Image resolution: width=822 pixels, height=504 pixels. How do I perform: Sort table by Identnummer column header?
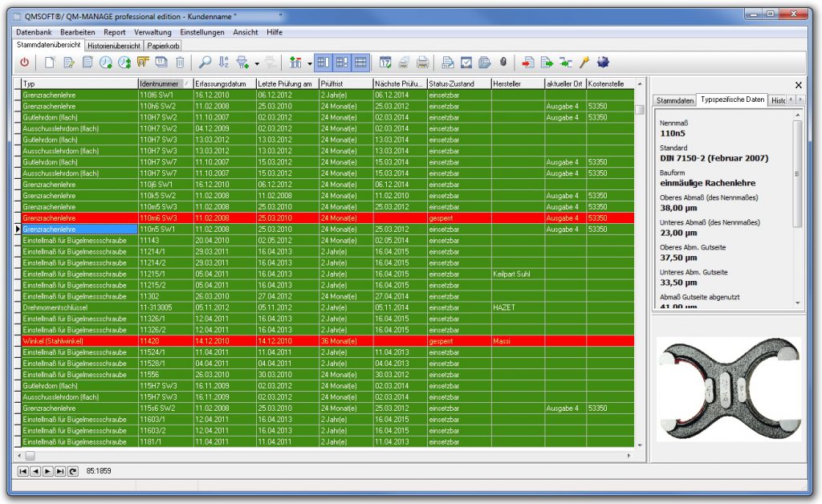click(161, 83)
